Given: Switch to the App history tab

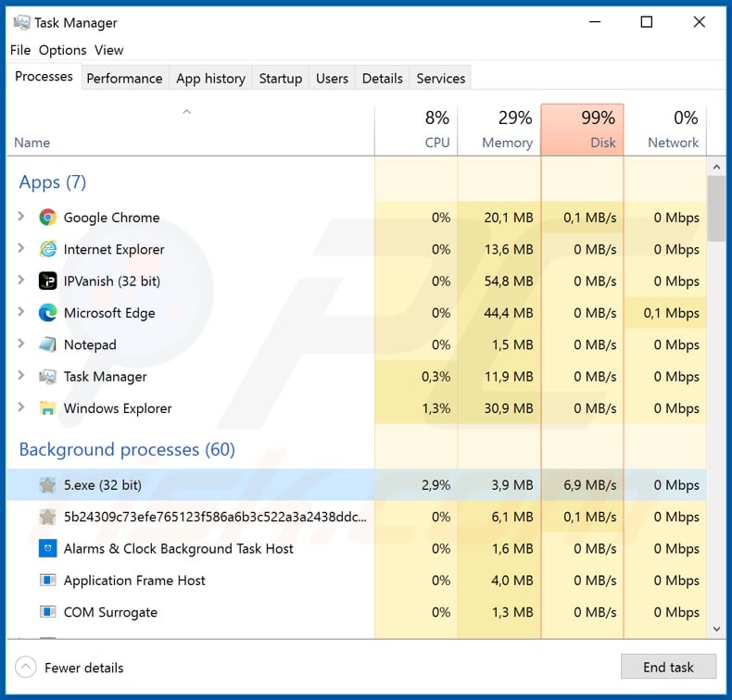Looking at the screenshot, I should 210,78.
